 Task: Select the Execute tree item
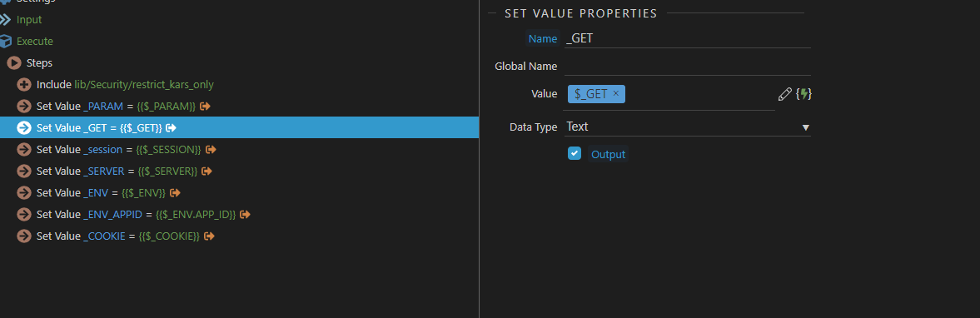[x=35, y=42]
